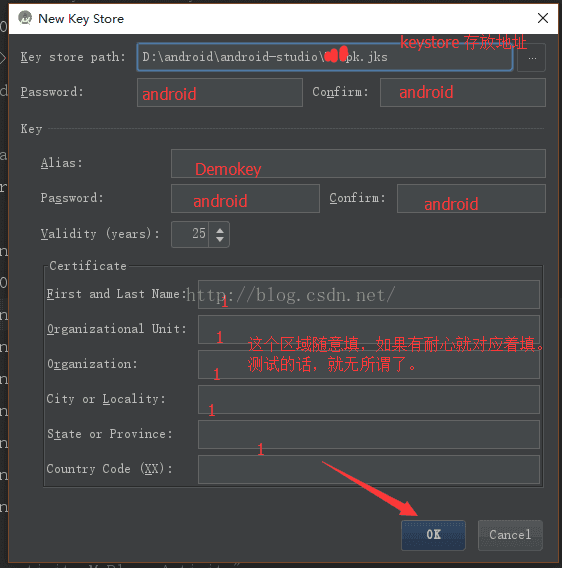This screenshot has height=568, width=562.
Task: Close the New Key Store dialog
Action: pos(542,18)
